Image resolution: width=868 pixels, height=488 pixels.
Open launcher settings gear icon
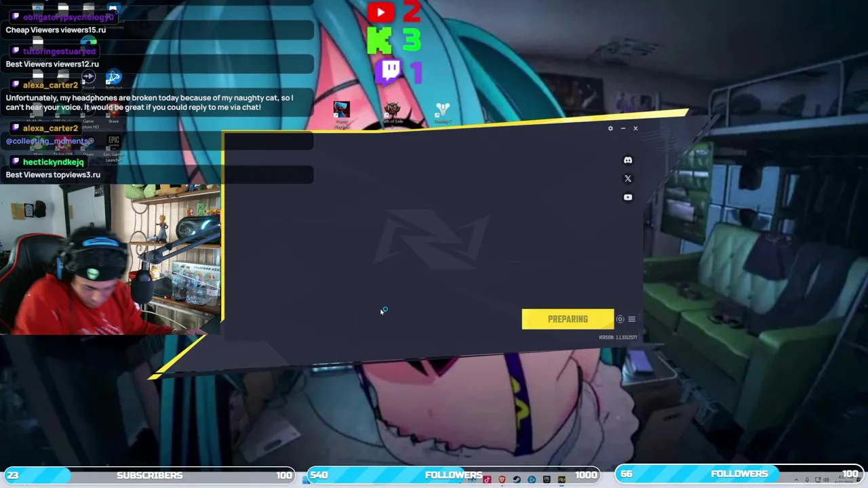610,128
